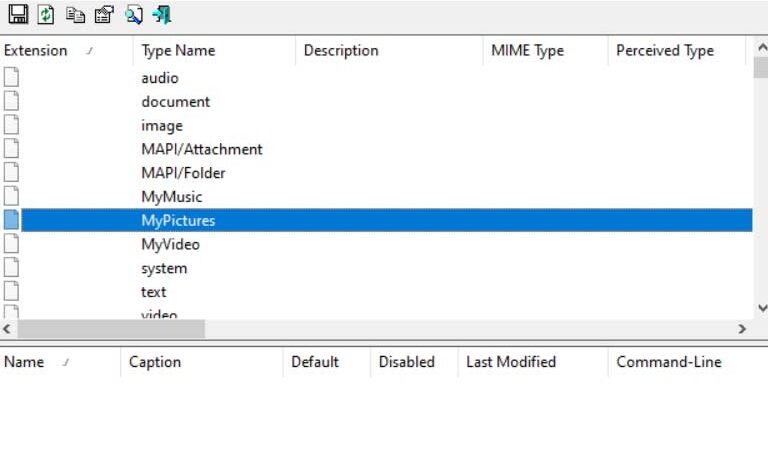Click the Refresh toolbar icon

coord(46,14)
